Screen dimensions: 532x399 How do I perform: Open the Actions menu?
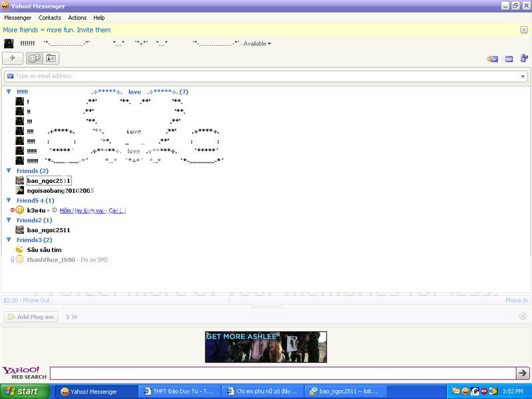[x=77, y=18]
